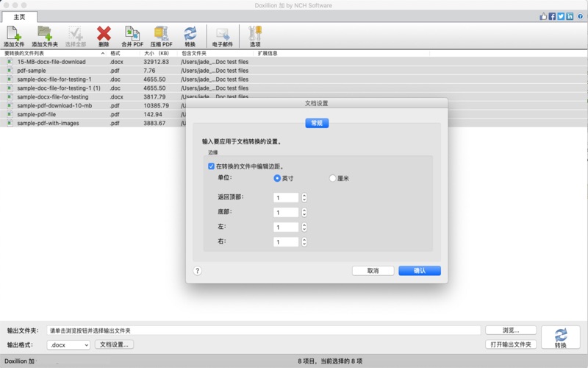588x368 pixels.
Task: Click the 转换 (Convert) icon in the toolbar
Action: [190, 35]
